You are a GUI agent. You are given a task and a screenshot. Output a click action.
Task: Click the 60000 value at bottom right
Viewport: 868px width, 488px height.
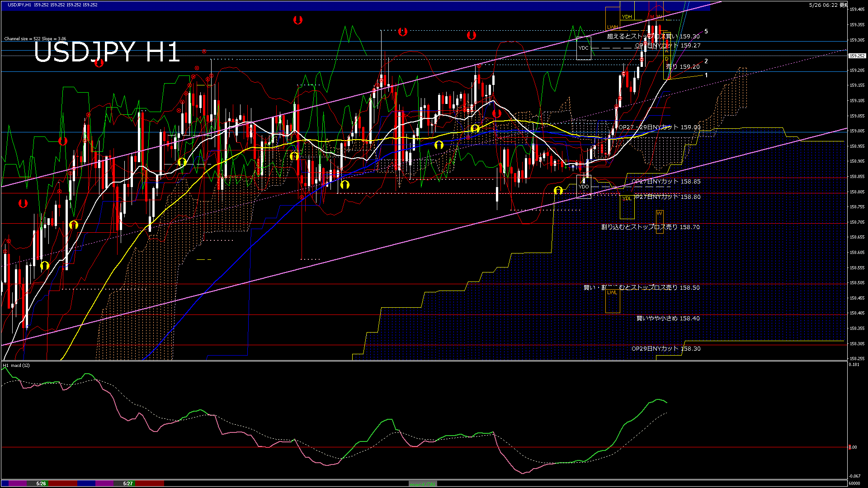click(x=854, y=483)
